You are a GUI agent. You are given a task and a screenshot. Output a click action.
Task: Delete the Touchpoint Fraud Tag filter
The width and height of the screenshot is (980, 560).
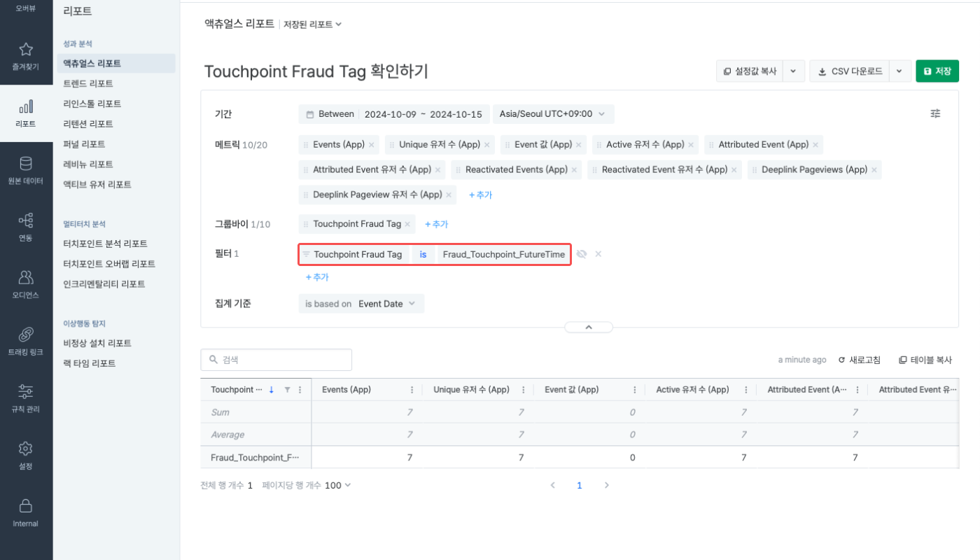[598, 254]
